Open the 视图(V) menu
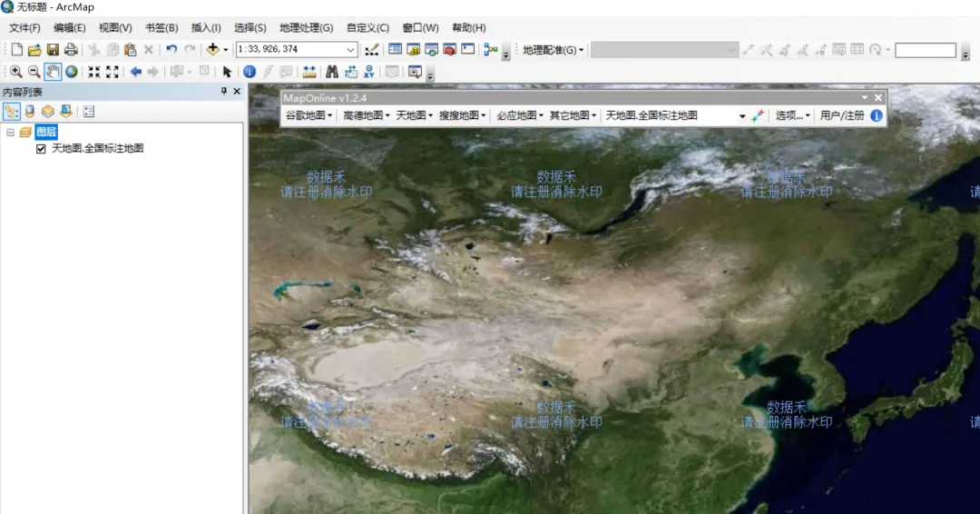This screenshot has width=980, height=514. click(x=115, y=27)
